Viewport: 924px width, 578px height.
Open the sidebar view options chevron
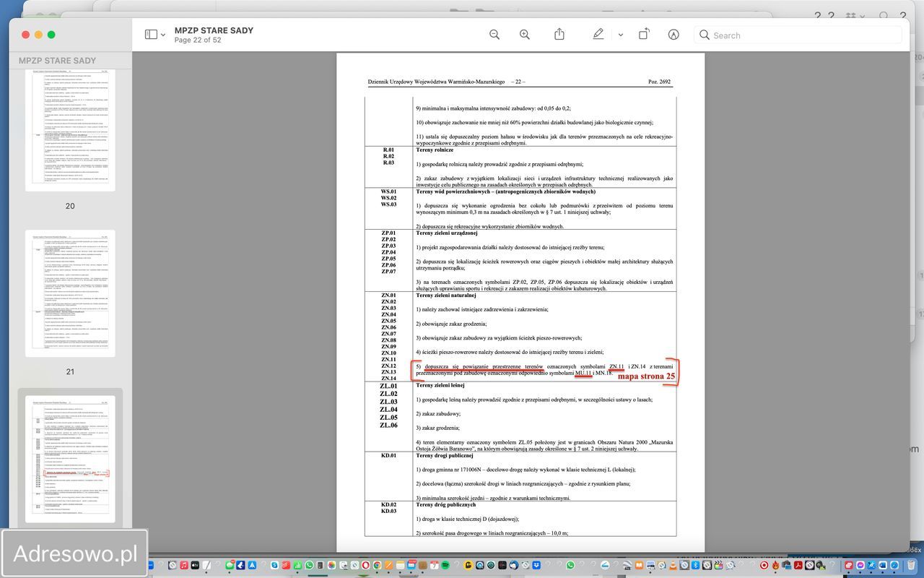[x=163, y=35]
